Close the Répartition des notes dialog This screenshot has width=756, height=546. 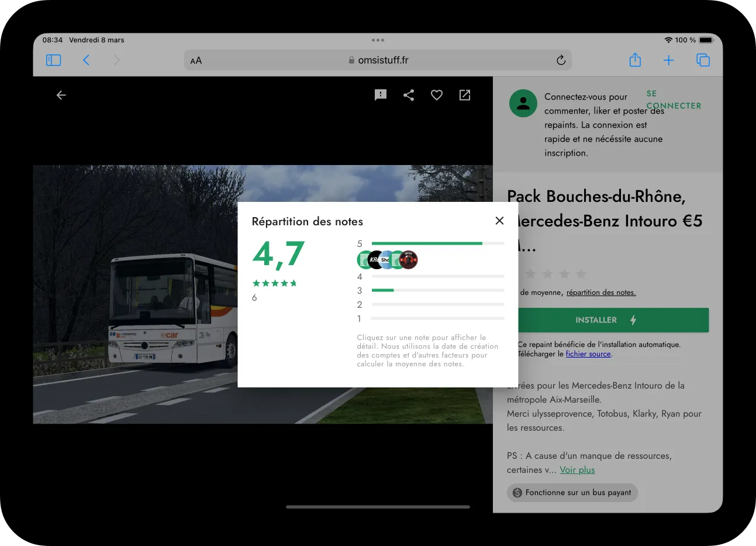(499, 221)
